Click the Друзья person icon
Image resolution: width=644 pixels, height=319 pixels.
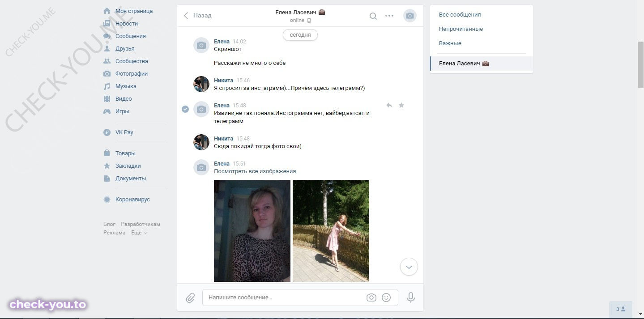coord(107,48)
